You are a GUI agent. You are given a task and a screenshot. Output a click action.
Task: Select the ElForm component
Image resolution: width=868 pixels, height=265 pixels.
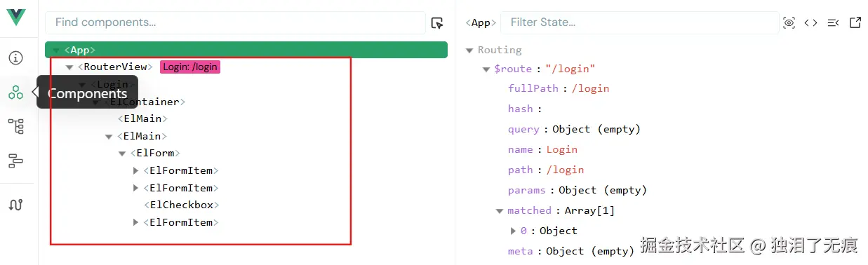click(x=155, y=153)
